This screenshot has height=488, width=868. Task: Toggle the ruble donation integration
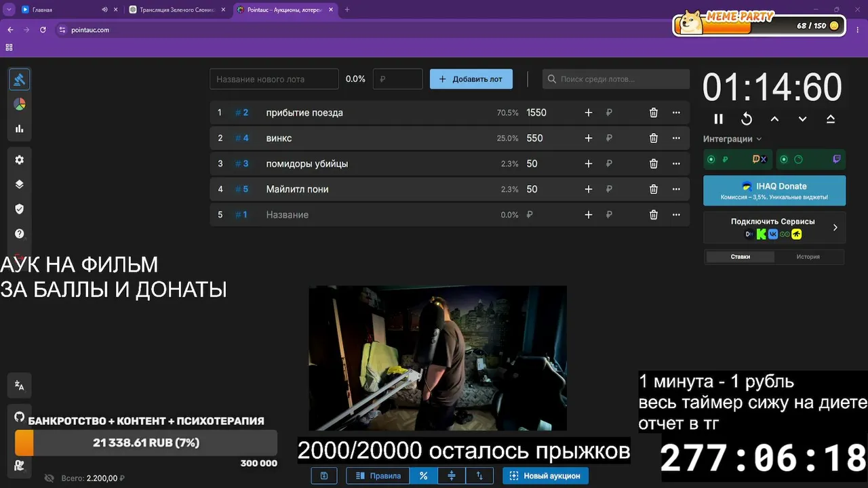tap(738, 160)
